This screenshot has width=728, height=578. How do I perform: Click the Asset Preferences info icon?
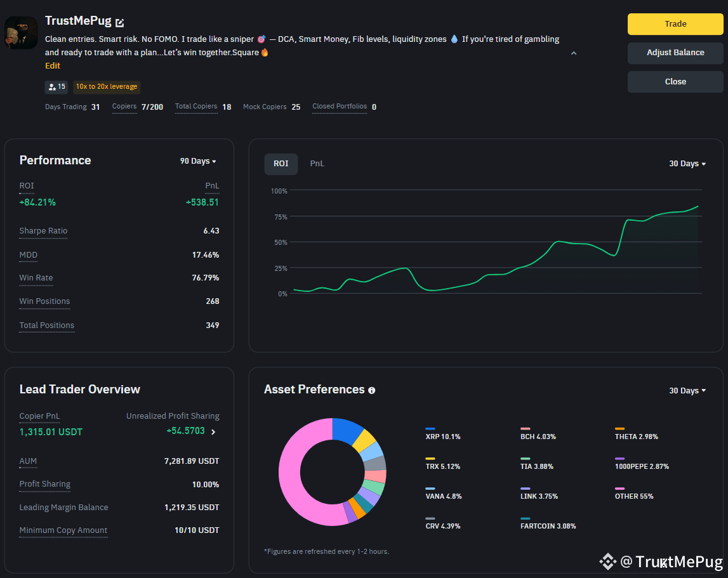point(371,390)
